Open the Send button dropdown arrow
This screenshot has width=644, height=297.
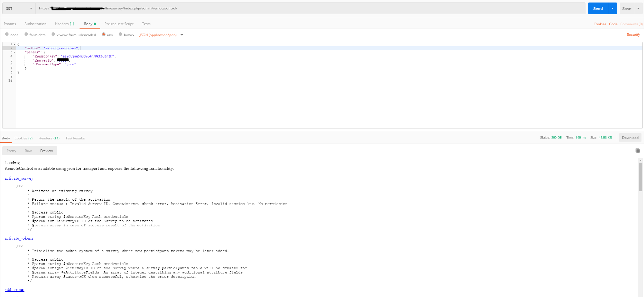[612, 8]
